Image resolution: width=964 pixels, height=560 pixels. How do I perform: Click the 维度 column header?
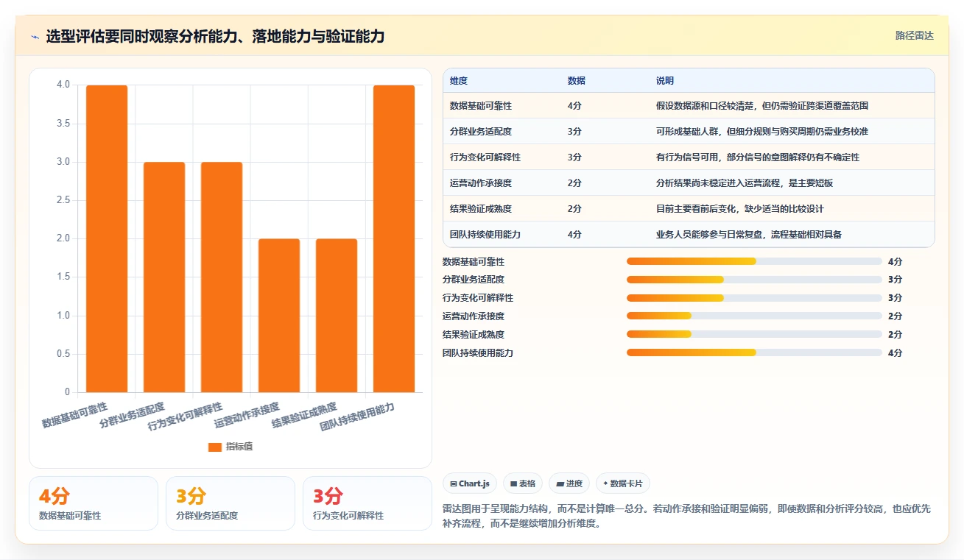pyautogui.click(x=459, y=81)
